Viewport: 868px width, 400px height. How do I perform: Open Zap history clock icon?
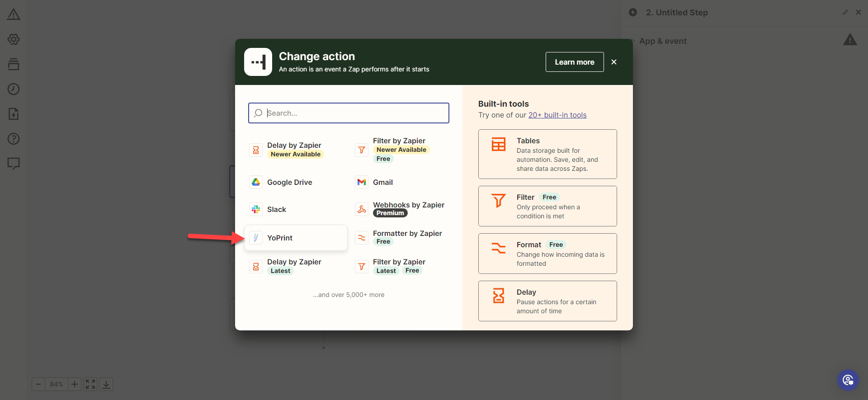coord(14,89)
